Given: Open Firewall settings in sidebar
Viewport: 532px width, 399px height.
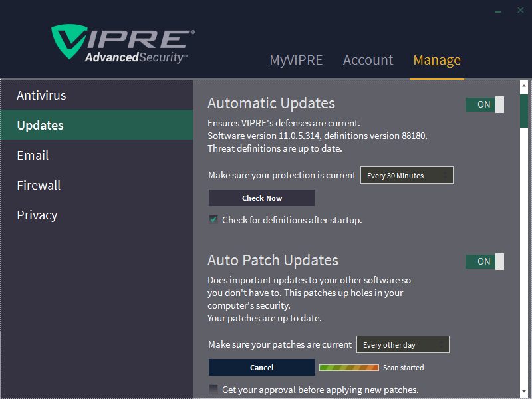Looking at the screenshot, I should coord(96,185).
